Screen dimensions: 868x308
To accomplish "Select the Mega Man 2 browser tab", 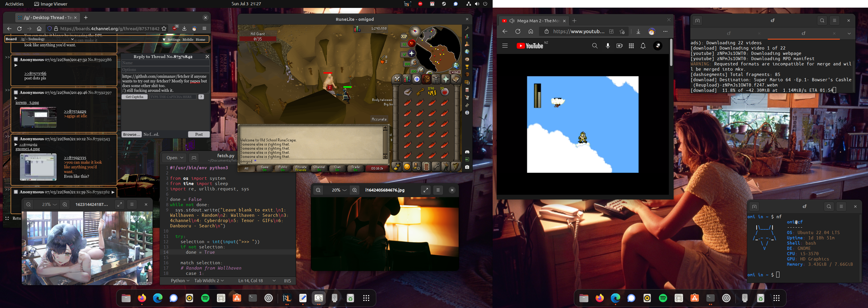I will (x=534, y=21).
